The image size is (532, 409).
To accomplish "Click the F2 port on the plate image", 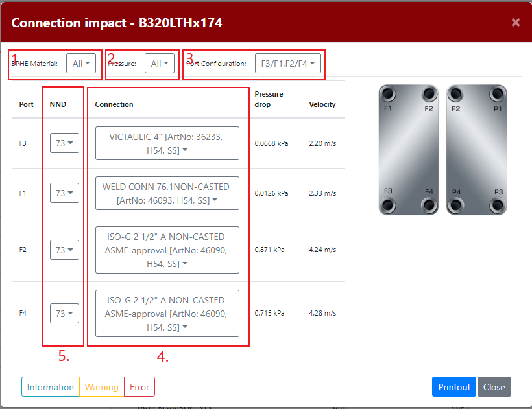I will [429, 94].
